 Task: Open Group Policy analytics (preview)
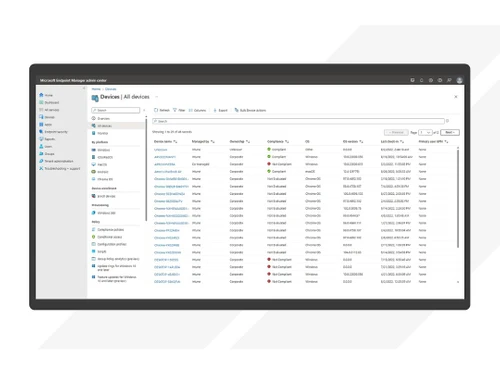pyautogui.click(x=115, y=259)
